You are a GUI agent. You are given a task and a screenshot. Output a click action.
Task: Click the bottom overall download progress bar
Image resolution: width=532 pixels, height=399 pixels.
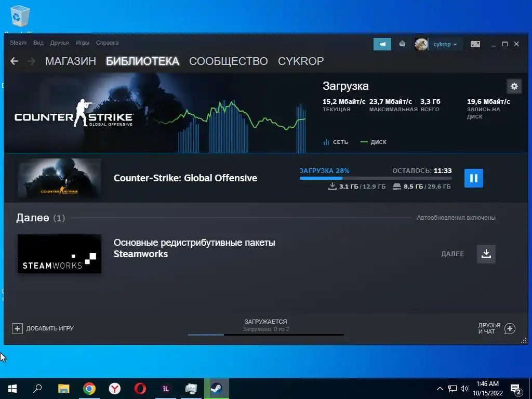266,335
